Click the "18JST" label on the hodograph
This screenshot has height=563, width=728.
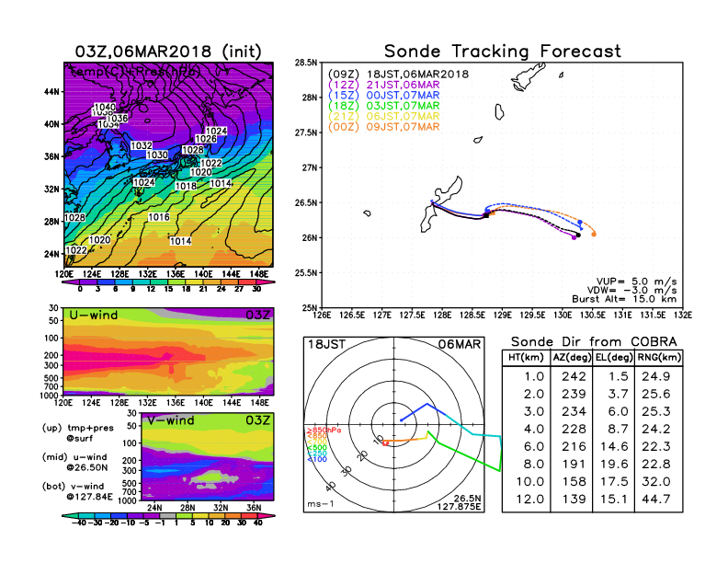(x=327, y=345)
